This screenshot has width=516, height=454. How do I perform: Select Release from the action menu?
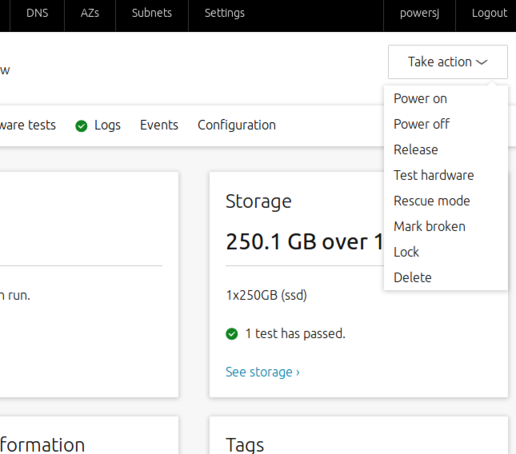pyautogui.click(x=416, y=150)
